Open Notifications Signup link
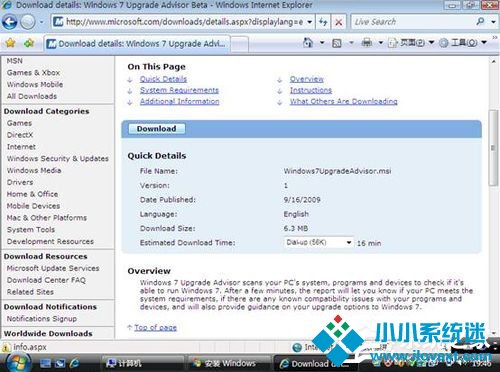The width and height of the screenshot is (500, 372). [42, 319]
